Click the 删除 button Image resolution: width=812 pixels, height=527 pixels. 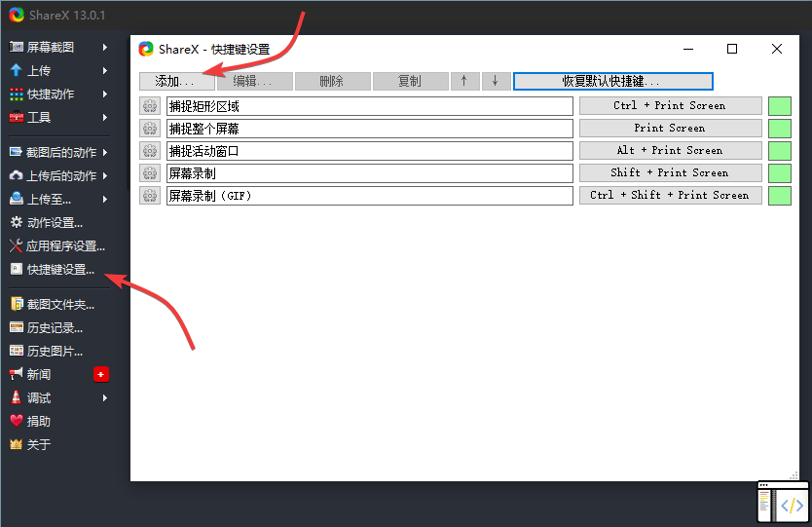coord(332,82)
